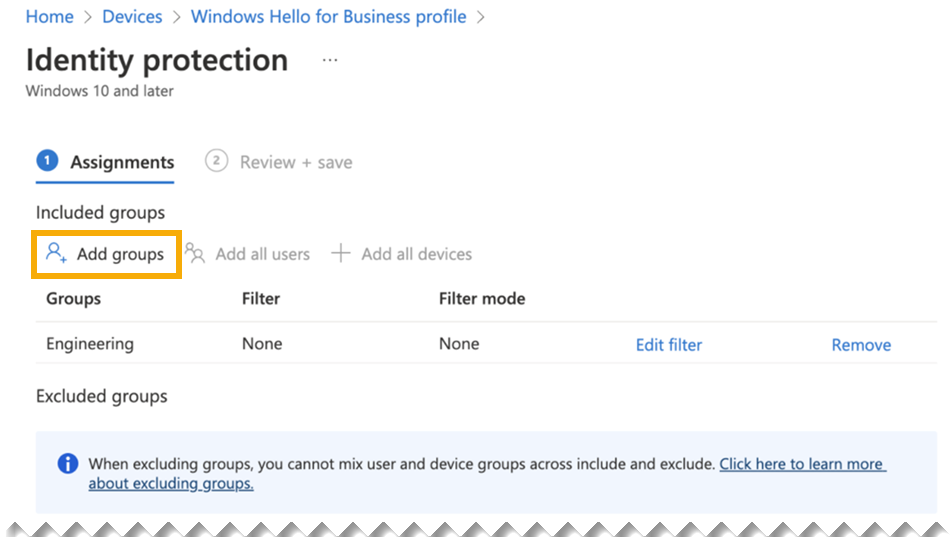Click the Add all users icon

click(195, 254)
